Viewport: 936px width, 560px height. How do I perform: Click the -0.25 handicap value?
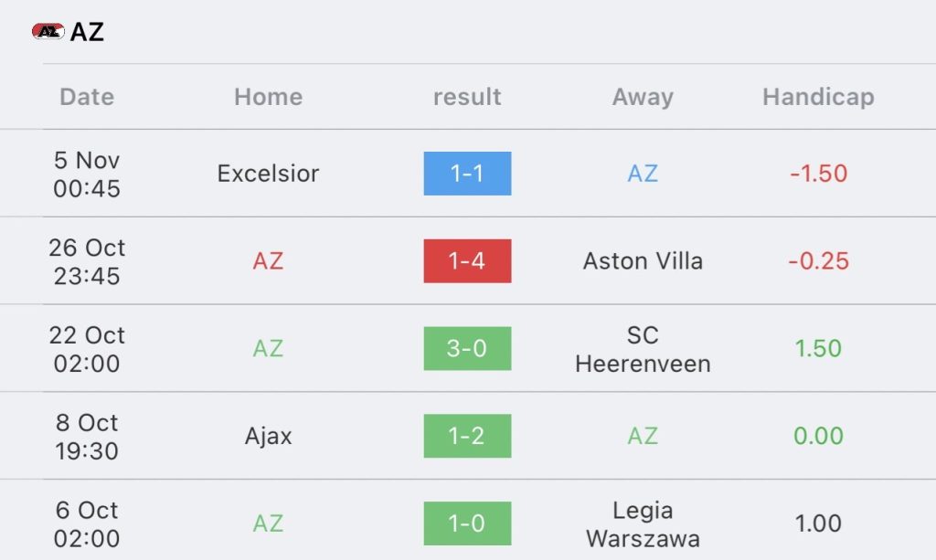click(818, 261)
